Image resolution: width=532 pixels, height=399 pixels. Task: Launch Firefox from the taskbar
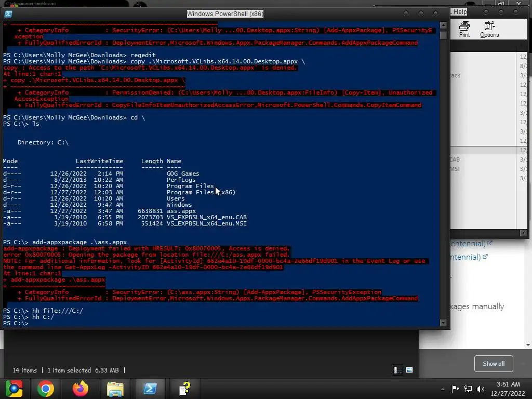[x=81, y=389]
